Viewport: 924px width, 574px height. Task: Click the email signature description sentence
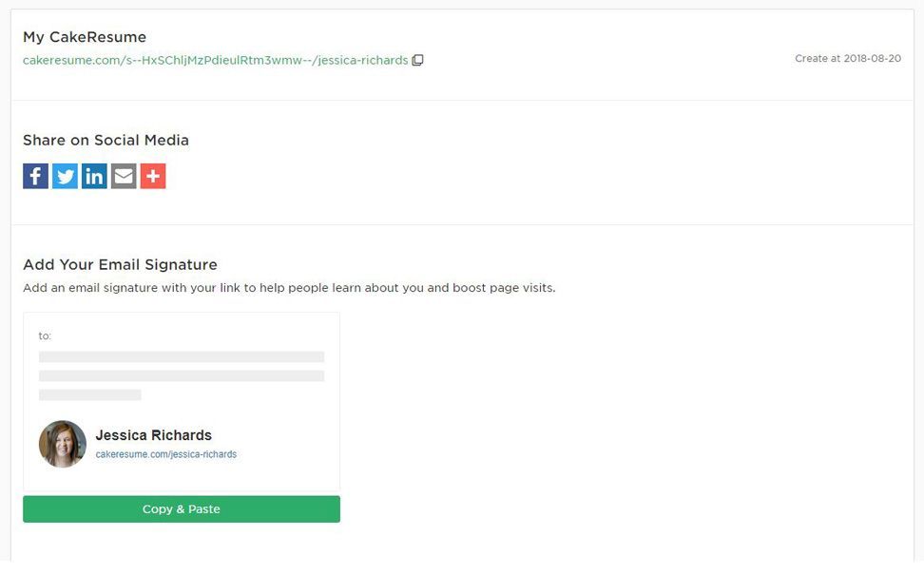point(289,288)
